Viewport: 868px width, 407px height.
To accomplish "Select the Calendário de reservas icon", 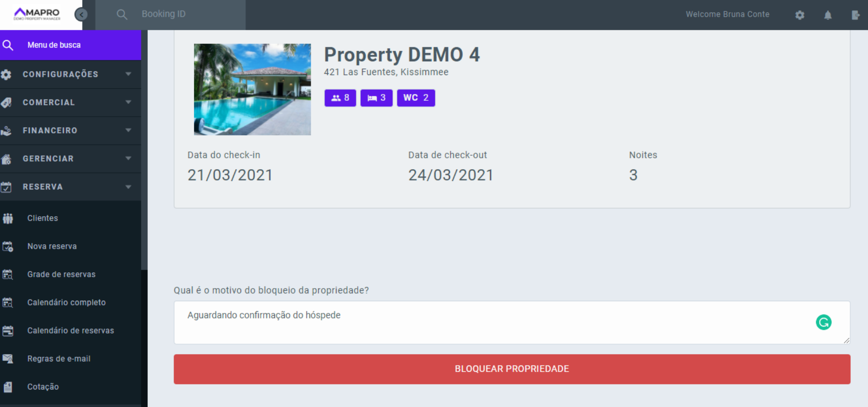I will pos(8,331).
